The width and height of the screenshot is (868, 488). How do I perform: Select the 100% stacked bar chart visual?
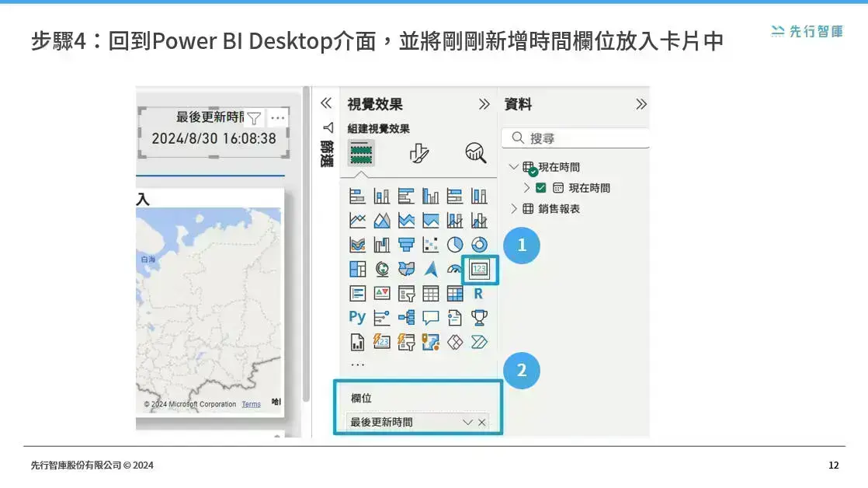[x=454, y=196]
